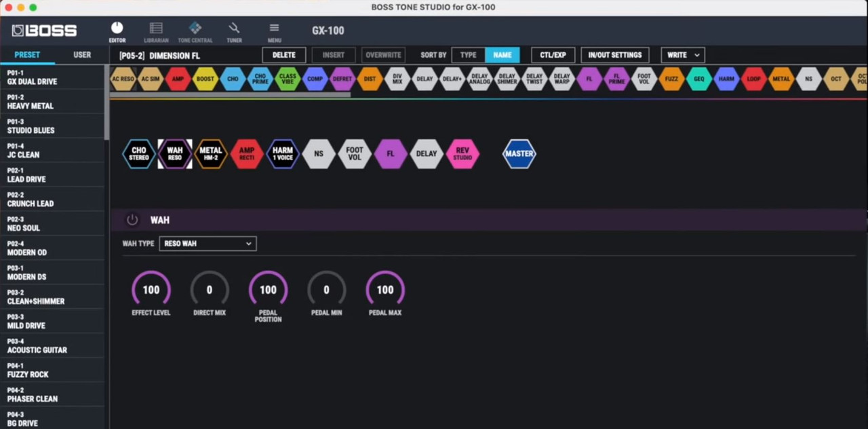The width and height of the screenshot is (868, 429).
Task: Sort effects by TYPE
Action: click(x=468, y=55)
